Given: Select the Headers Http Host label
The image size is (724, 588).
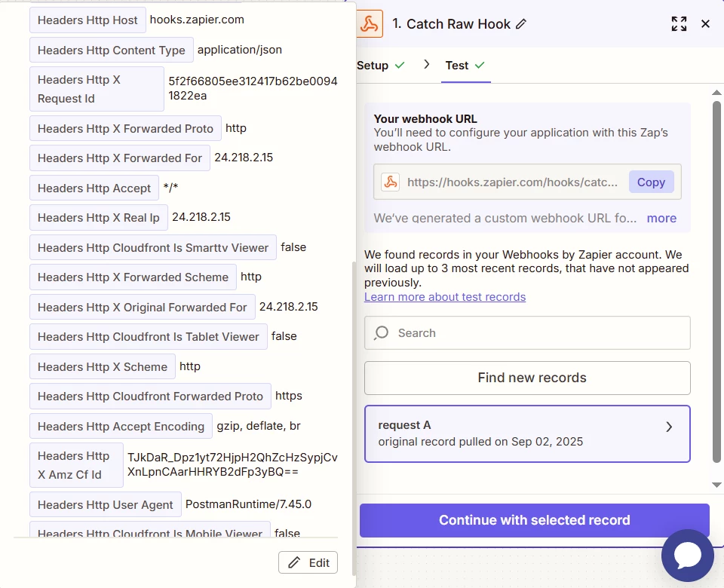Looking at the screenshot, I should [x=87, y=20].
